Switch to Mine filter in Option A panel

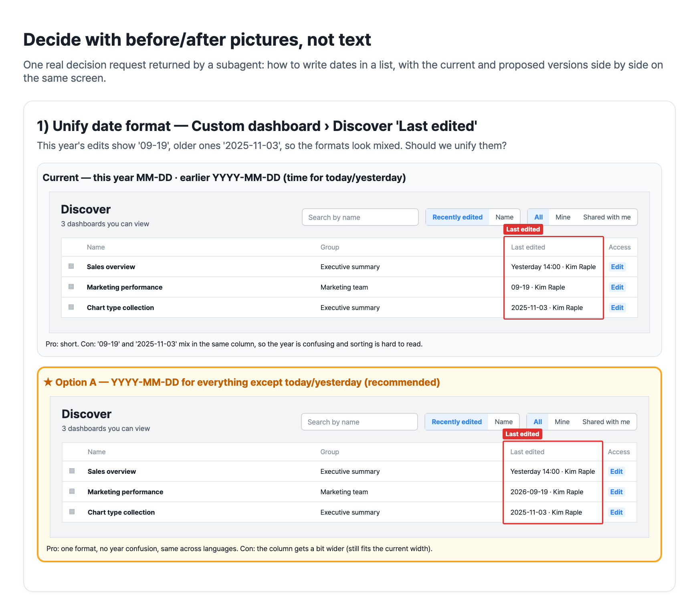562,422
